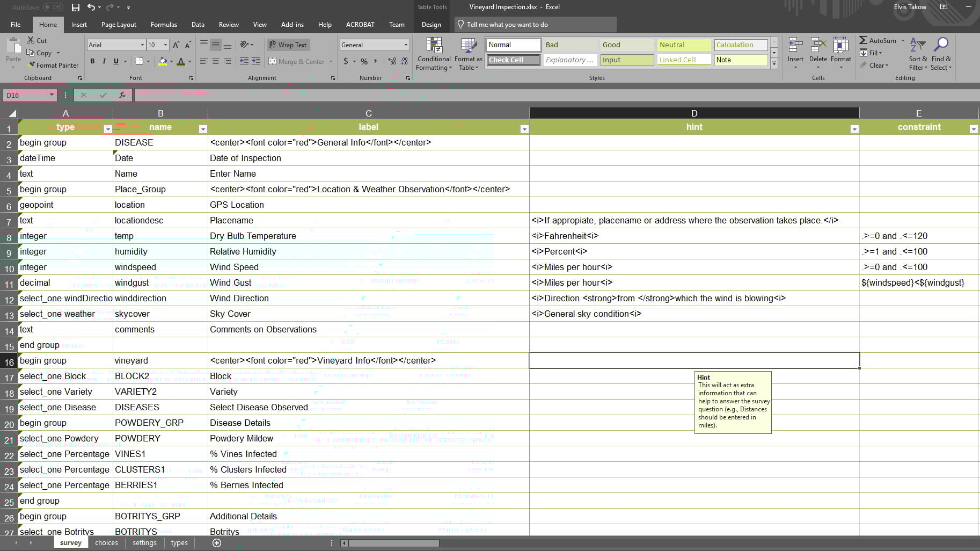
Task: Apply the Neutral yellow cell style swatch
Action: (x=684, y=45)
